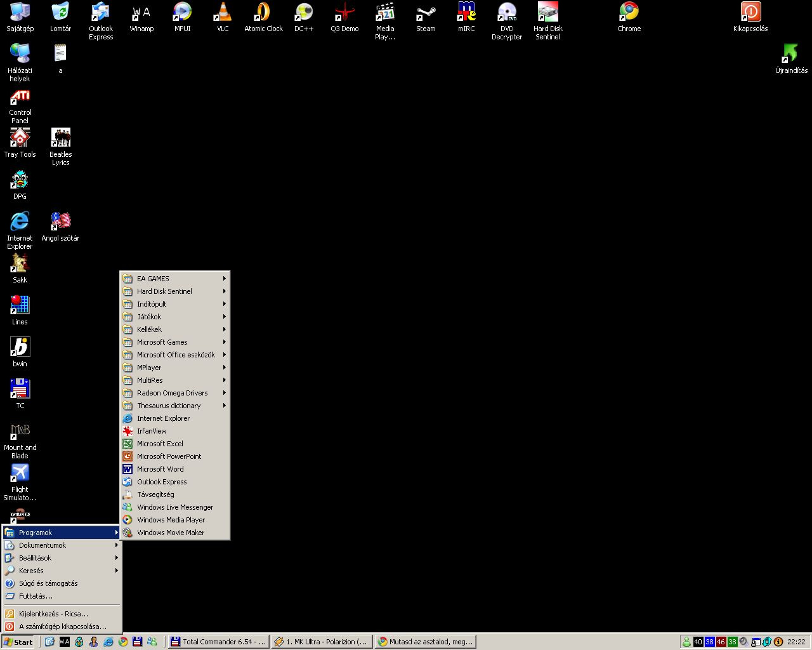812x650 pixels.
Task: Open the MPlayer program folder
Action: pyautogui.click(x=174, y=368)
